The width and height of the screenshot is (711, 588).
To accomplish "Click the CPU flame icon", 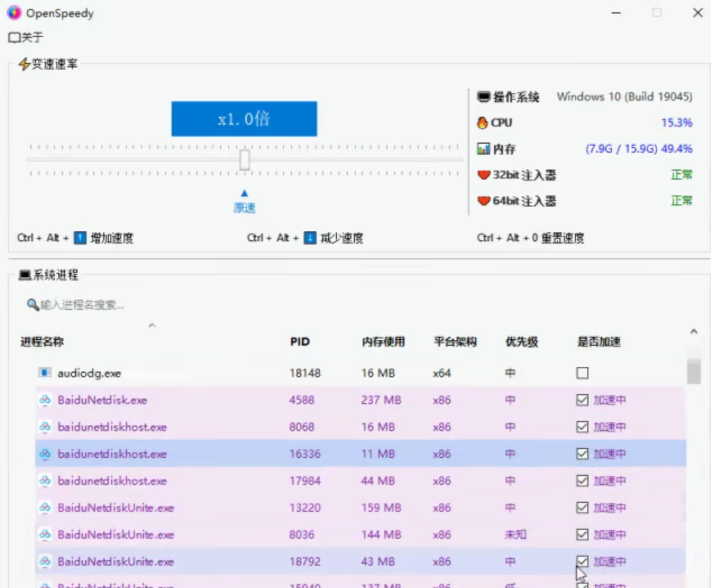I will point(483,122).
